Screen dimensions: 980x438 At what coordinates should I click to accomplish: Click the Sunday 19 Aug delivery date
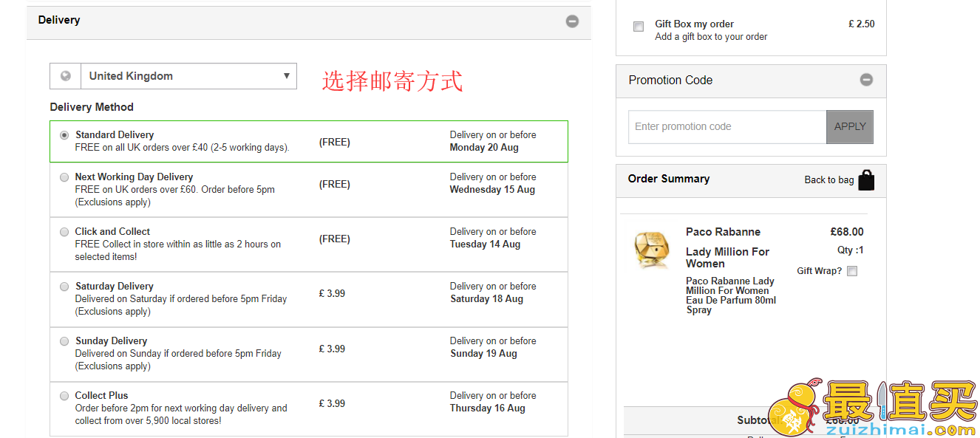pyautogui.click(x=483, y=354)
